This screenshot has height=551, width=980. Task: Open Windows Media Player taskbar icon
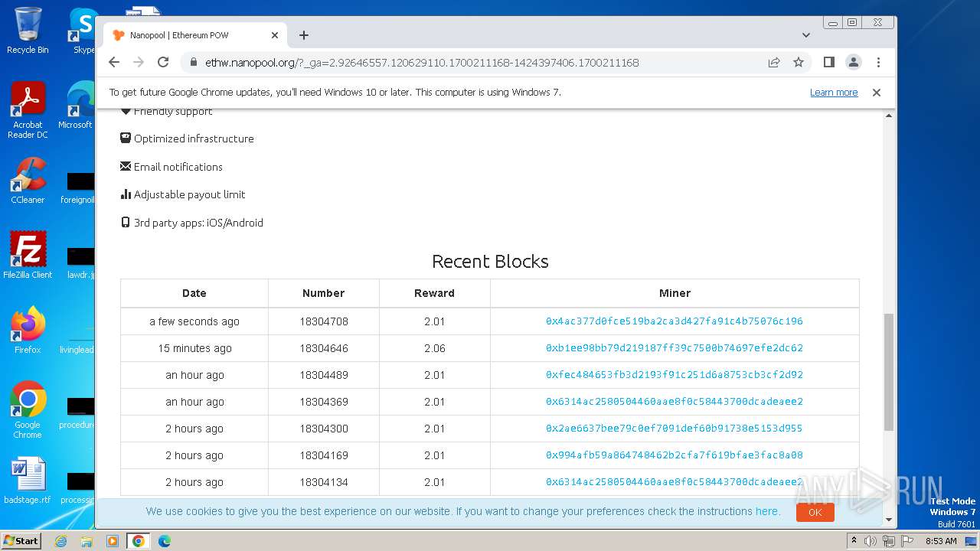(x=113, y=541)
